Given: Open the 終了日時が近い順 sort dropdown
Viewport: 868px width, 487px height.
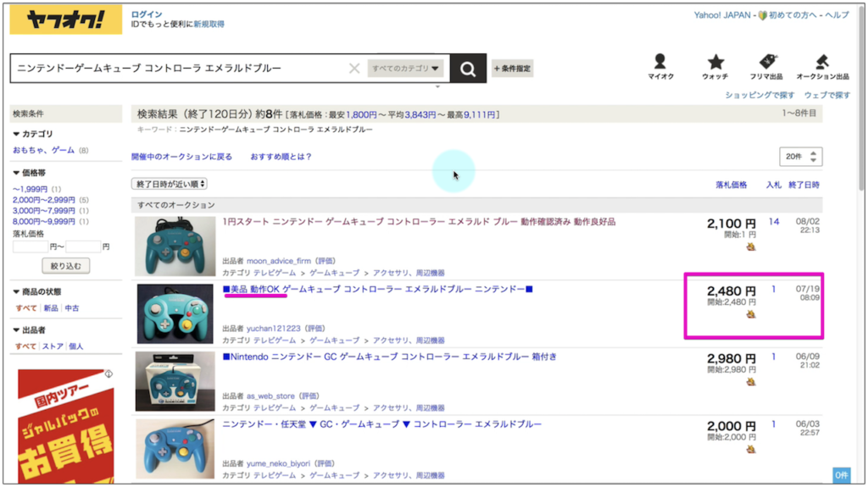Looking at the screenshot, I should (170, 184).
